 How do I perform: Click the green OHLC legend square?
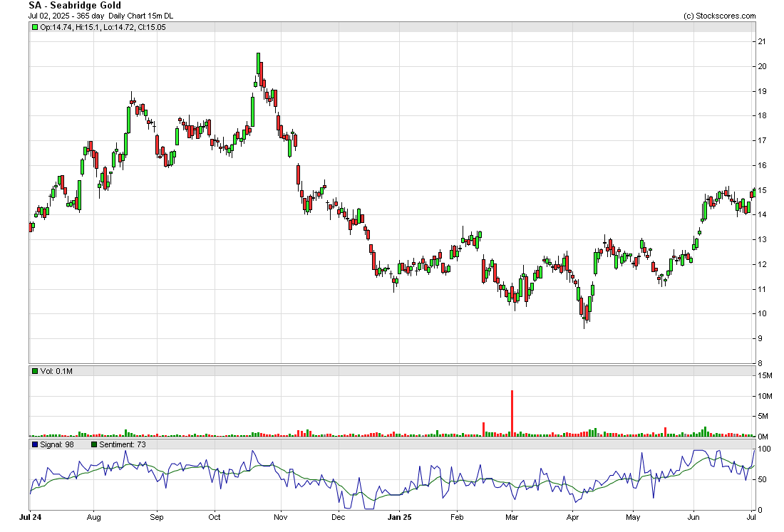tap(34, 28)
